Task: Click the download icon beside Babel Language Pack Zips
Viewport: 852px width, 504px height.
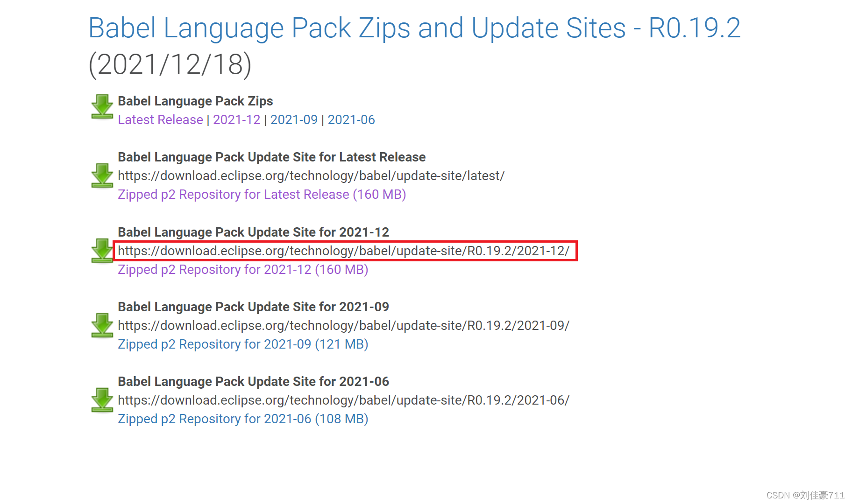Action: 102,106
